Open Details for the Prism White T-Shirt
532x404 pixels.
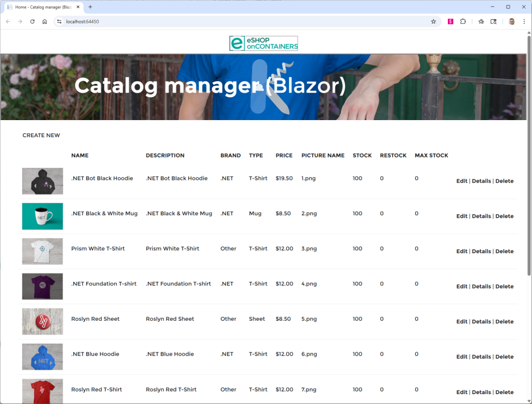[482, 251]
